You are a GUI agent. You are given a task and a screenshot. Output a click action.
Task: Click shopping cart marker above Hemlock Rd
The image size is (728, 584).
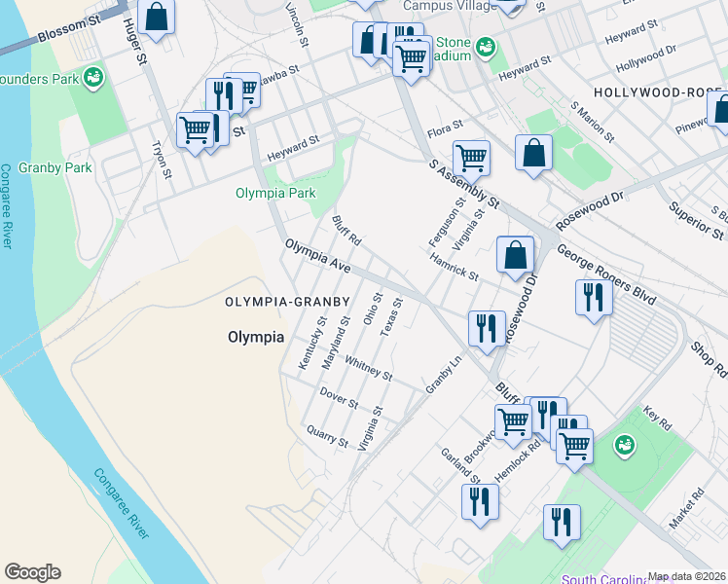coord(574,446)
